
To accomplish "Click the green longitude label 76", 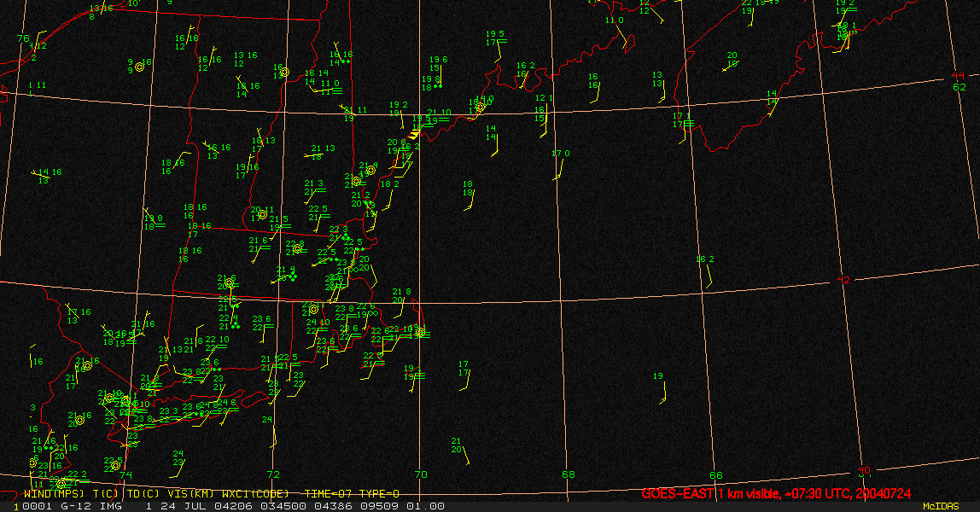I will [23, 38].
